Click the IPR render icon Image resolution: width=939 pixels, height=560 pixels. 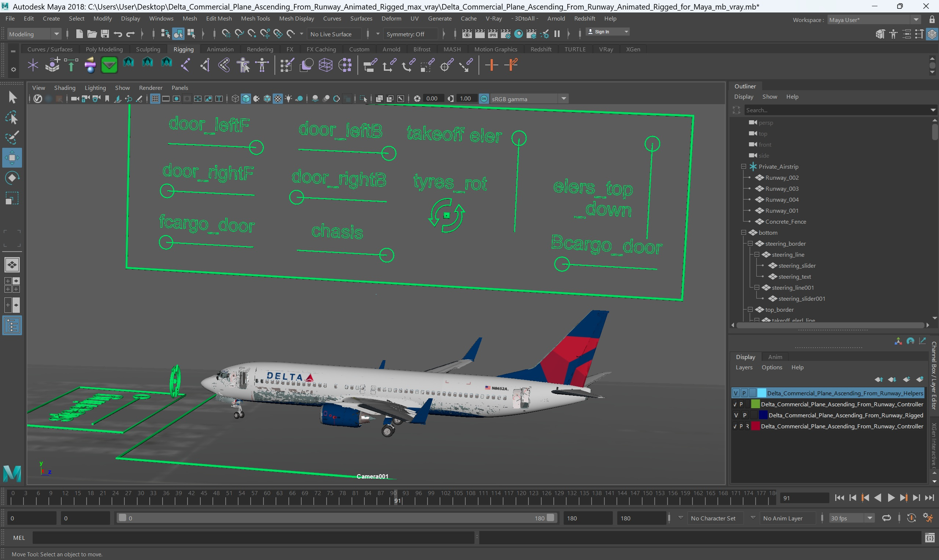[x=492, y=34]
